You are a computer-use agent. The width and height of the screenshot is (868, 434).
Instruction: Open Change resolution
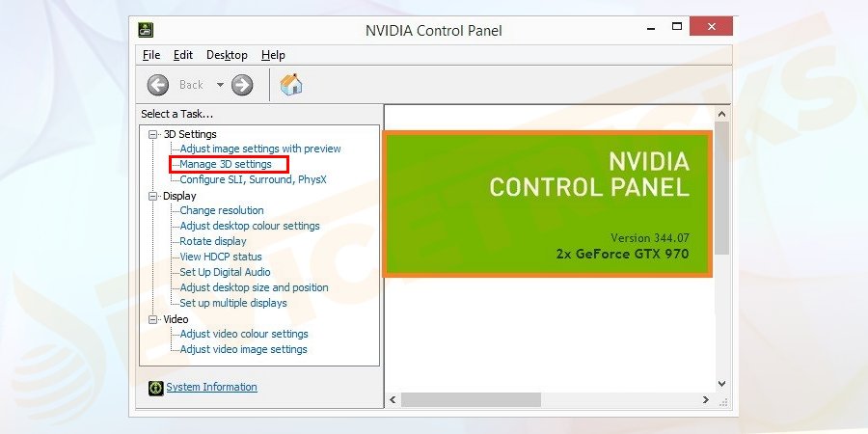(x=222, y=210)
